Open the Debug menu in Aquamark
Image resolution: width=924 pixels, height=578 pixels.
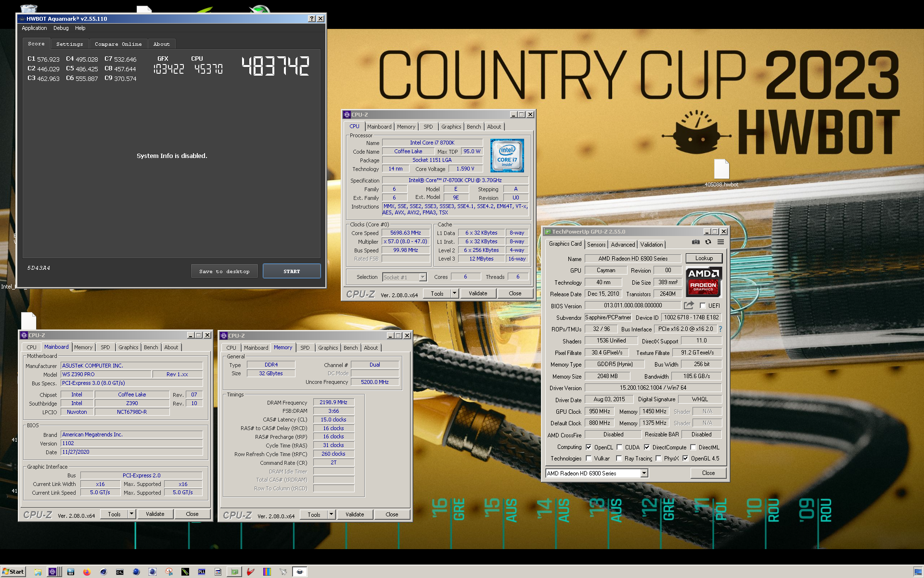coord(61,28)
